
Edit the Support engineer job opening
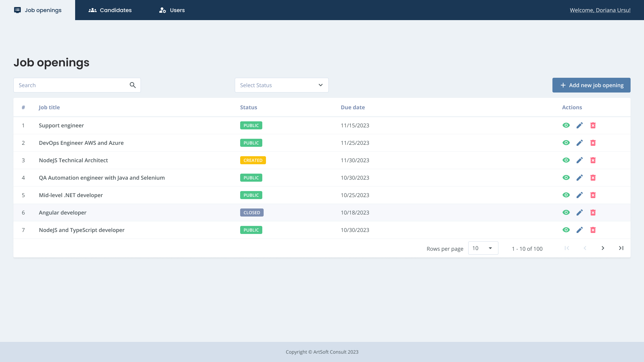coord(580,125)
